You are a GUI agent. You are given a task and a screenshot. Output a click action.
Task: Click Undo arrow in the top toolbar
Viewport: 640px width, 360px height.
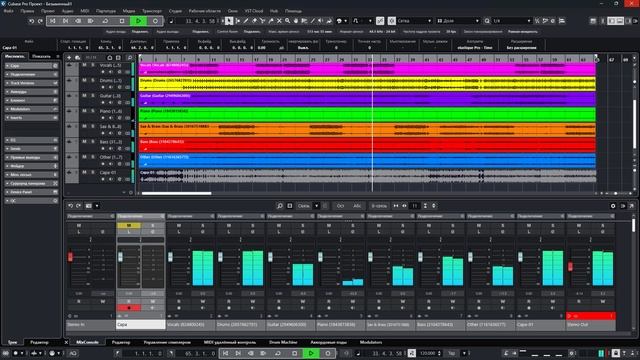[x=31, y=21]
